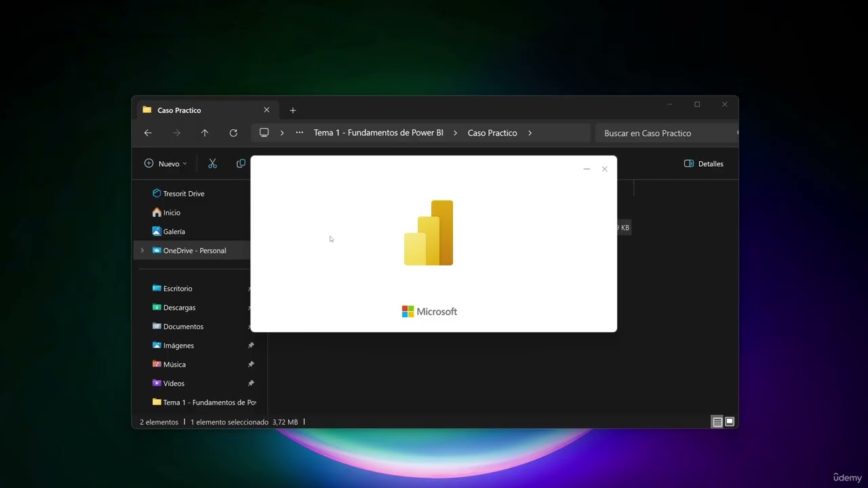
Task: Refresh the Caso Practico folder
Action: [x=233, y=133]
